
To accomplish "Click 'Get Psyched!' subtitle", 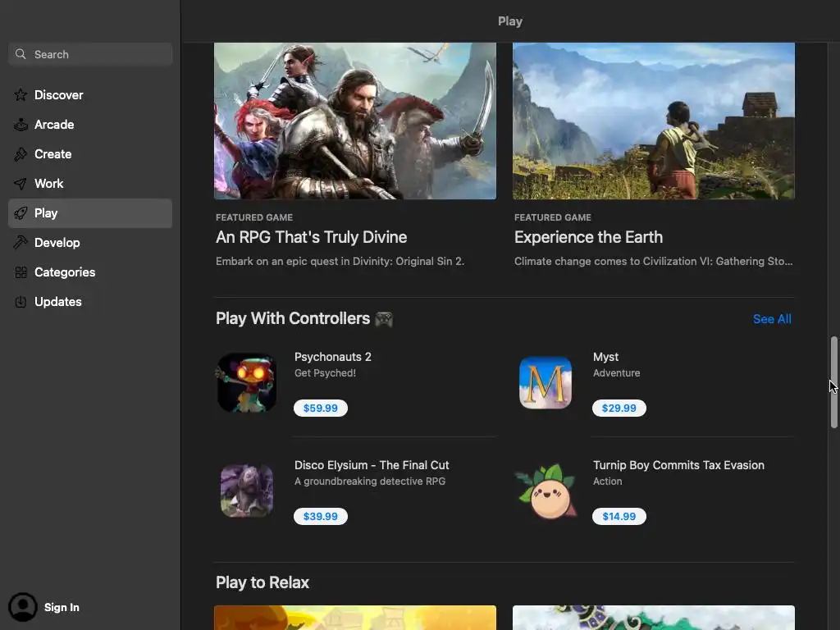I will tap(325, 373).
